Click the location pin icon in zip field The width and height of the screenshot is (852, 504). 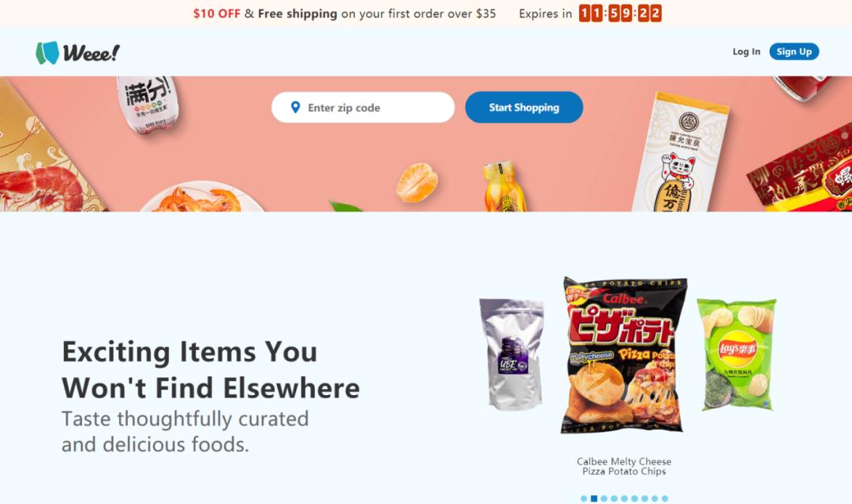click(x=295, y=107)
